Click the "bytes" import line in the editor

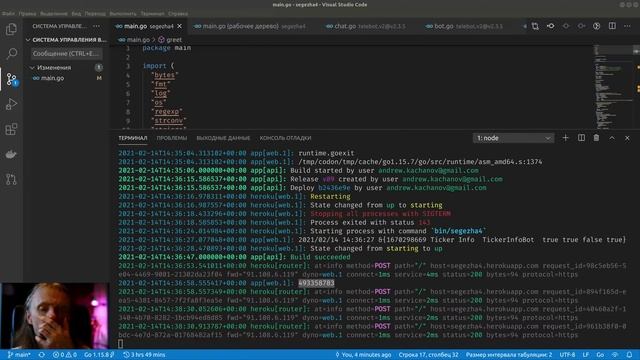coord(164,75)
